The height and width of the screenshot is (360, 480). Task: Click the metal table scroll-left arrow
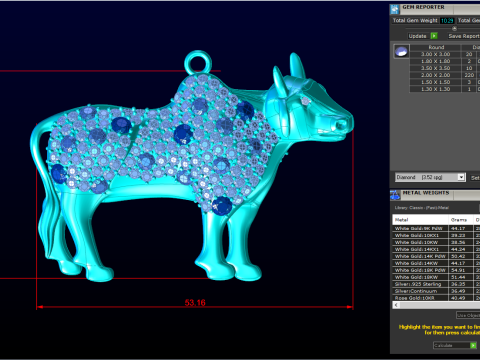coord(396,305)
